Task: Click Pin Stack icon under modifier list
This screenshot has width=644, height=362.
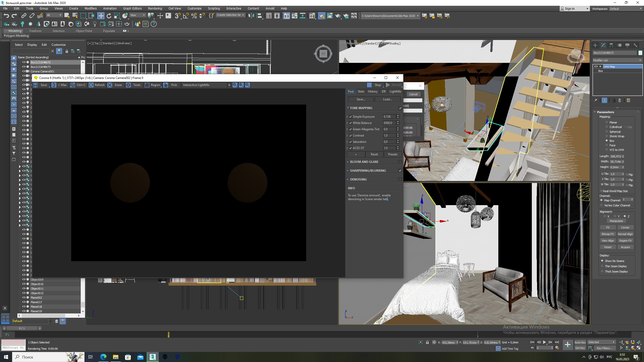Action: coord(595,100)
